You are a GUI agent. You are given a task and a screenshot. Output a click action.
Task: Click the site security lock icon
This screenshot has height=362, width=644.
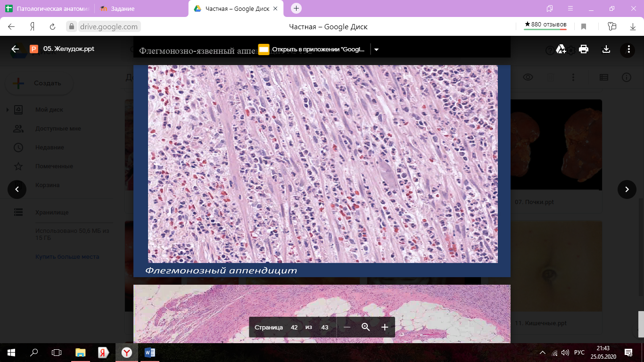point(72,27)
